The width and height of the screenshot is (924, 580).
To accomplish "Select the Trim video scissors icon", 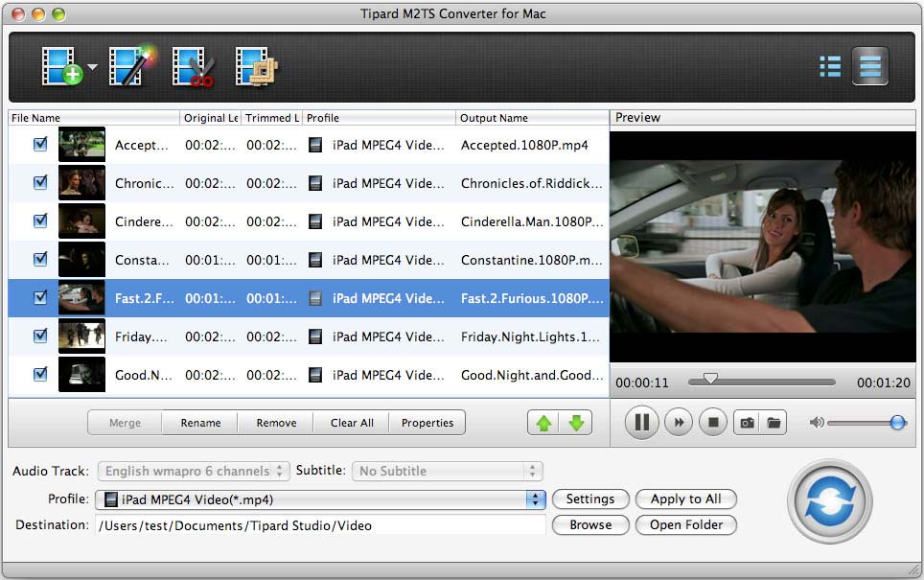I will [x=193, y=67].
